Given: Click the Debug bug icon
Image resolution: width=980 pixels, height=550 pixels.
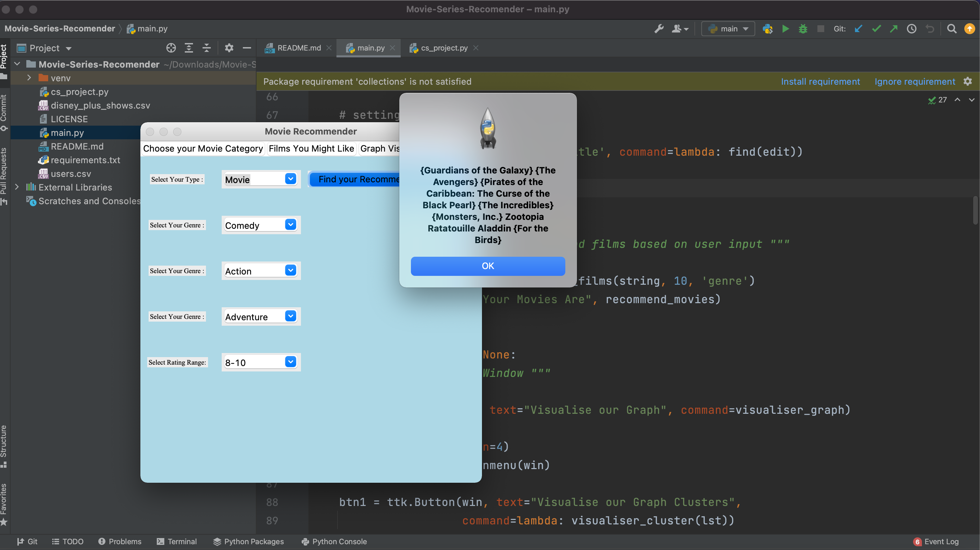Looking at the screenshot, I should point(803,29).
